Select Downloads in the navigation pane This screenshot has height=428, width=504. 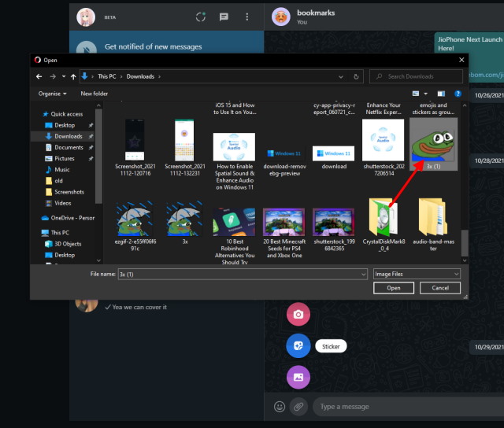[68, 136]
